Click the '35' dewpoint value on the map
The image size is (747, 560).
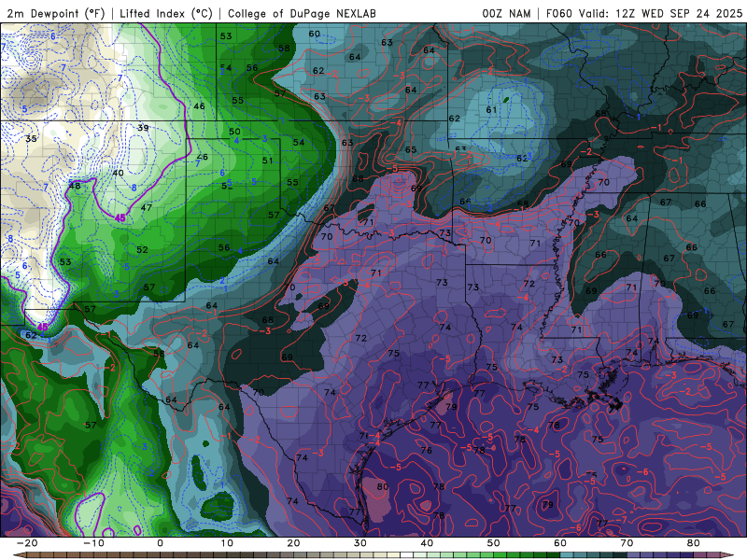click(x=31, y=138)
